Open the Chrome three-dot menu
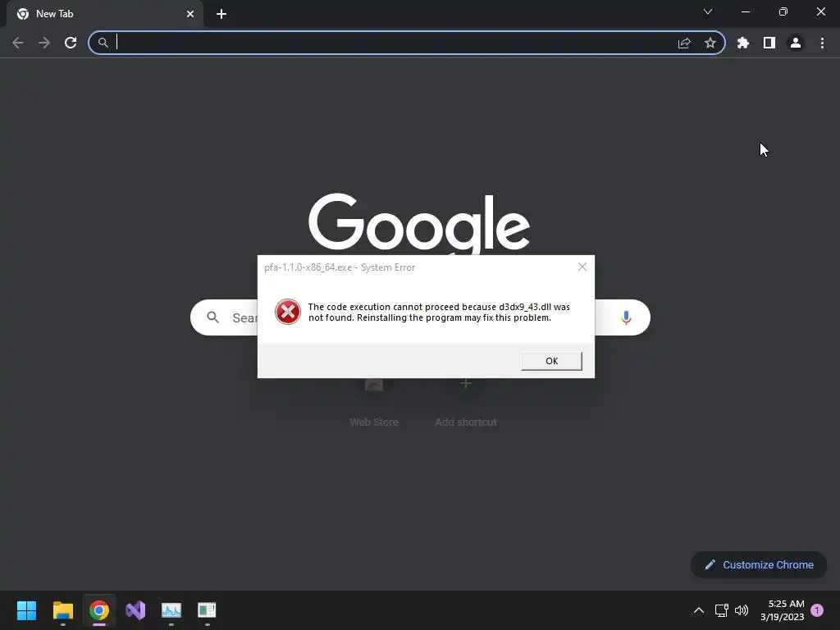The image size is (840, 630). click(x=822, y=43)
